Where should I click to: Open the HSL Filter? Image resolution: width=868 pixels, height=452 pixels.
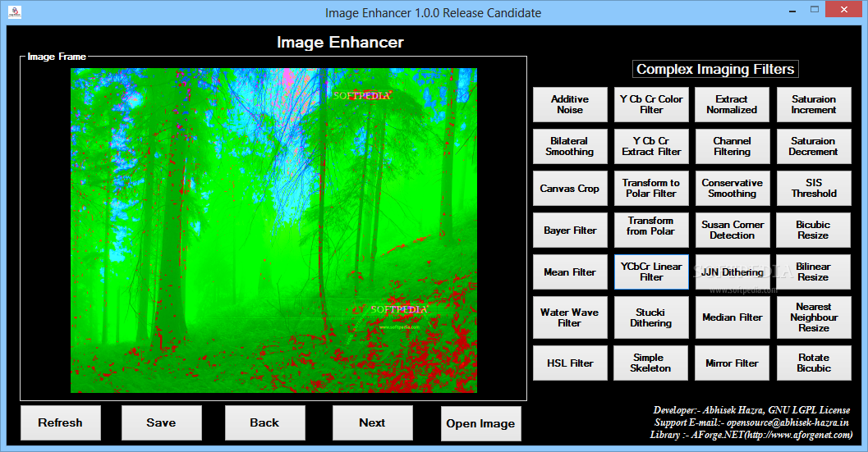tap(570, 363)
